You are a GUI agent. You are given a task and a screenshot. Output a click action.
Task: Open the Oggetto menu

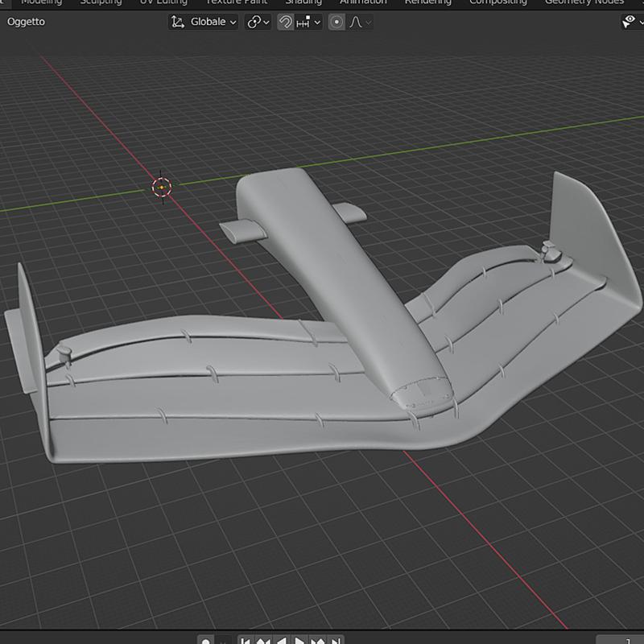27,22
